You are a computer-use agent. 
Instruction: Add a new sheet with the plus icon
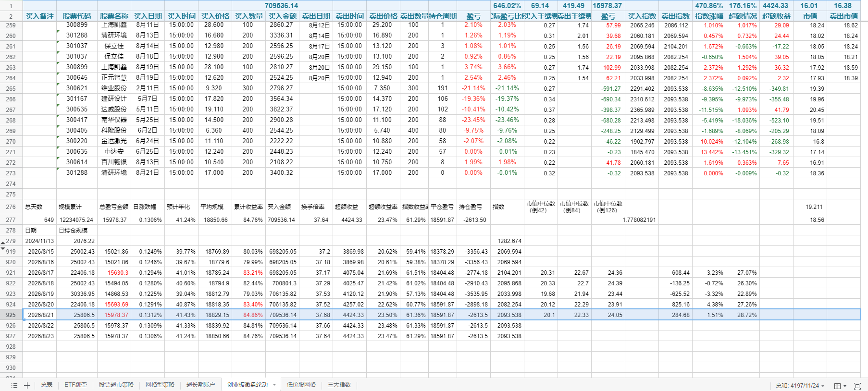click(27, 385)
